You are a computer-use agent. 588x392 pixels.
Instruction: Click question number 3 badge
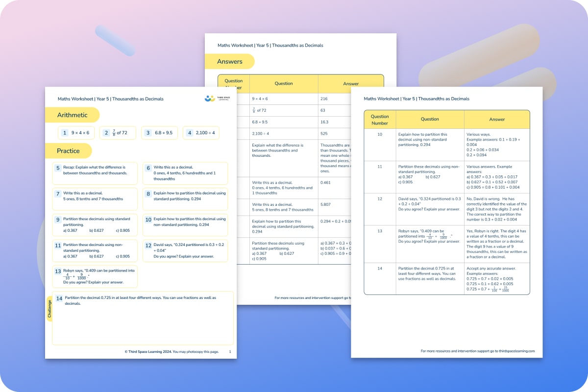point(147,133)
